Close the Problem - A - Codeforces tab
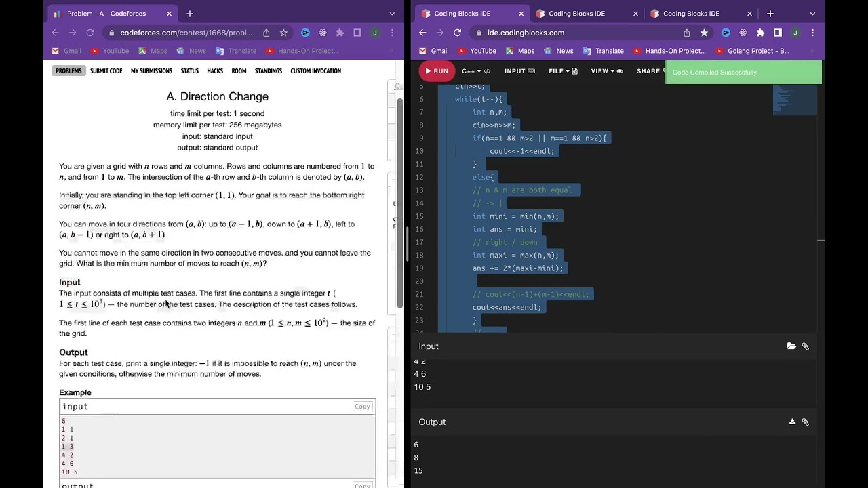 click(168, 14)
